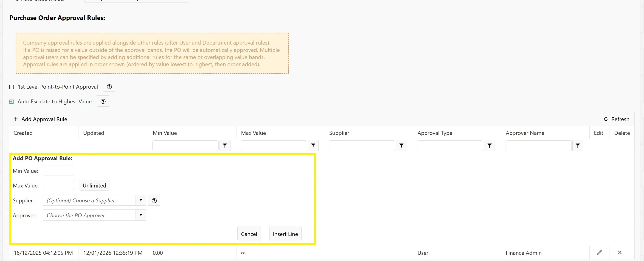The image size is (644, 261).
Task: Expand the Approver dropdown arrow
Action: [141, 215]
